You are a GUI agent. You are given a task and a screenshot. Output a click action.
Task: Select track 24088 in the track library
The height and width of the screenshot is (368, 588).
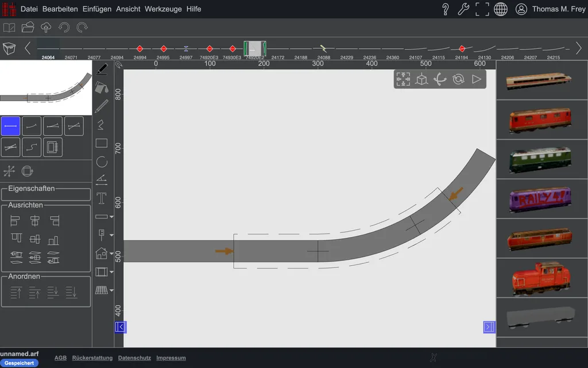(x=324, y=51)
